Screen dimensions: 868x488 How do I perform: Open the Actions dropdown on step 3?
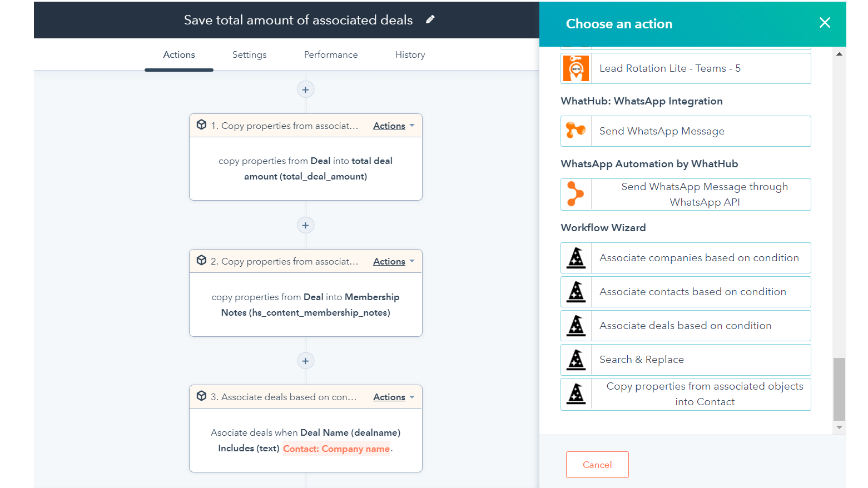393,397
